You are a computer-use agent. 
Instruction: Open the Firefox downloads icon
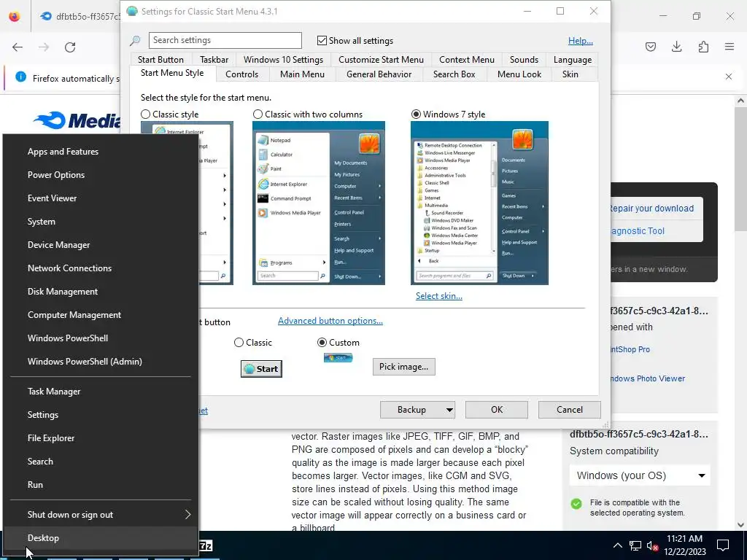[x=676, y=47]
